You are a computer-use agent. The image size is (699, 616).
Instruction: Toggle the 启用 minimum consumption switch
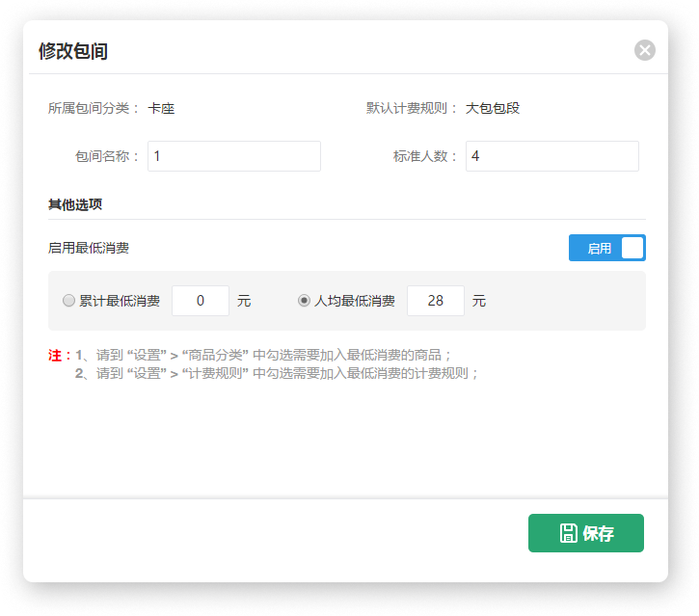coord(606,248)
